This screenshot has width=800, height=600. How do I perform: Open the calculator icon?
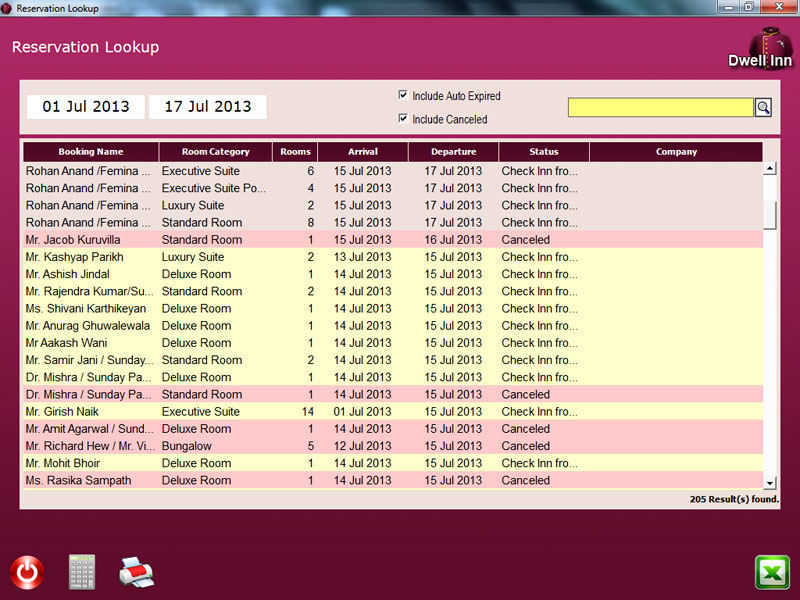(82, 572)
